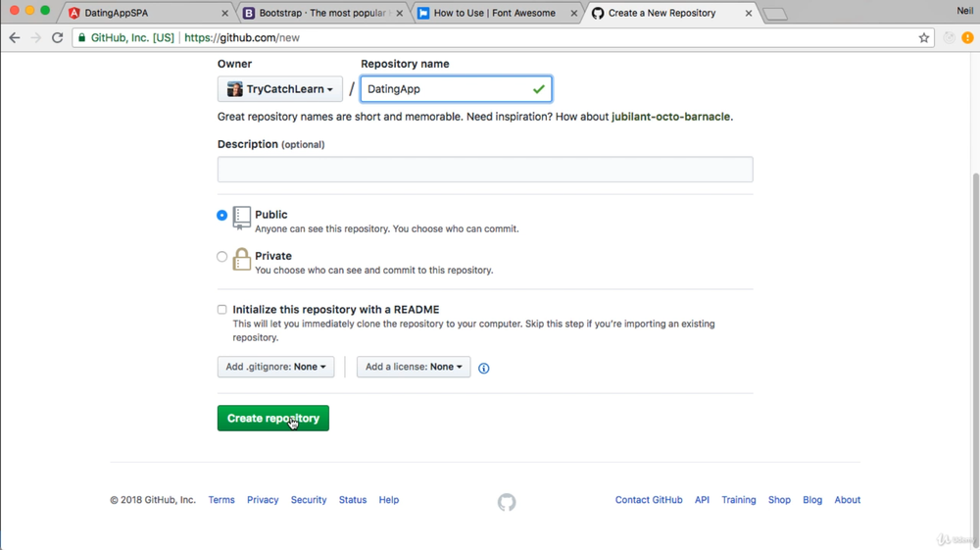This screenshot has width=980, height=550.
Task: Click the orange alert icon in the browser toolbar
Action: pyautogui.click(x=967, y=37)
